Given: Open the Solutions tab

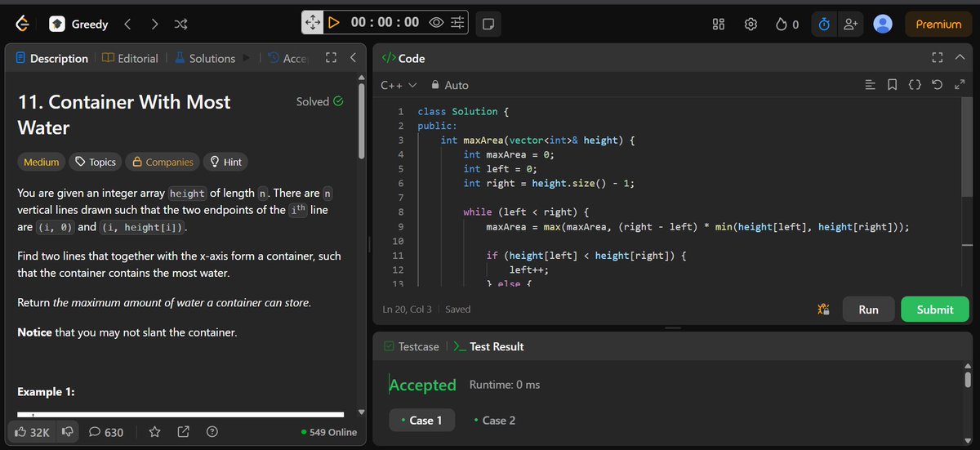Looking at the screenshot, I should click(x=204, y=58).
